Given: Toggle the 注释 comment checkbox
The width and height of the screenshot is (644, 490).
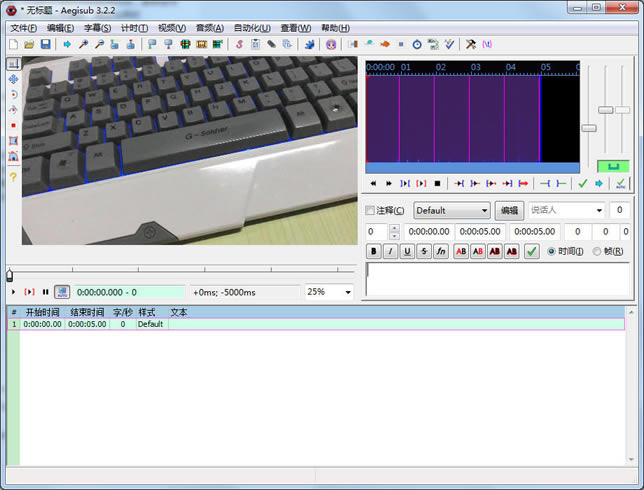Looking at the screenshot, I should (371, 211).
